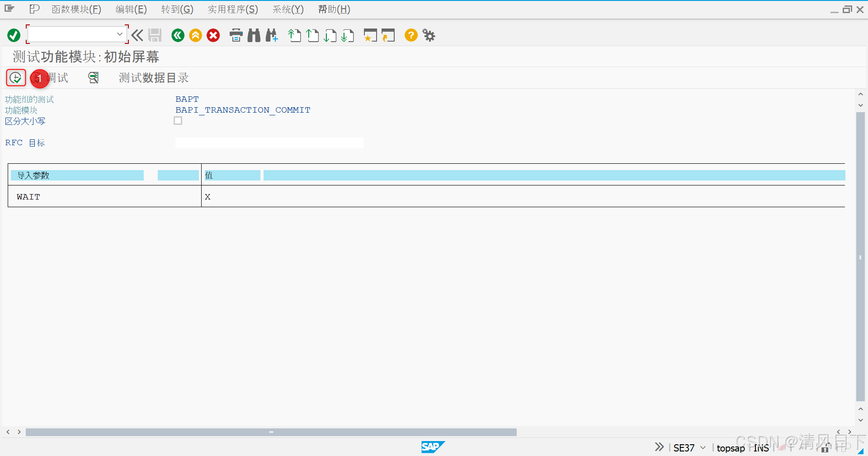Open 测试数据目录 from the toolbar
Screen dimensions: 868x456
pyautogui.click(x=153, y=77)
